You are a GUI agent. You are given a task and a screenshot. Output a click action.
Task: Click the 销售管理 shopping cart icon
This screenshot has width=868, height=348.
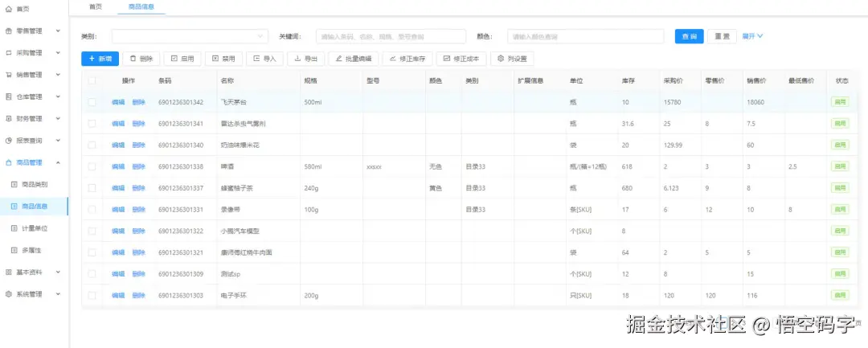pos(8,75)
